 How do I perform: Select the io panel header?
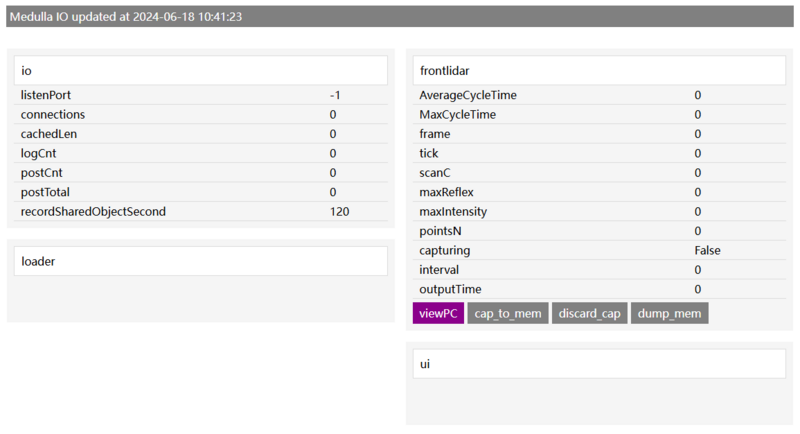click(201, 71)
